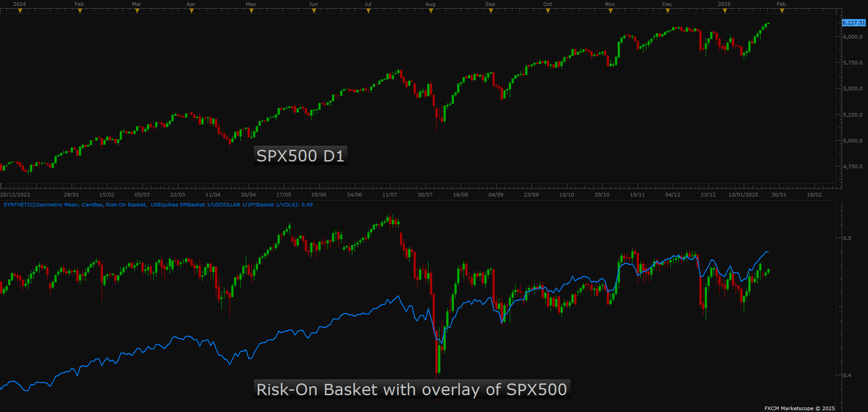
Task: Click the 29/01 date label
Action: pyautogui.click(x=71, y=195)
